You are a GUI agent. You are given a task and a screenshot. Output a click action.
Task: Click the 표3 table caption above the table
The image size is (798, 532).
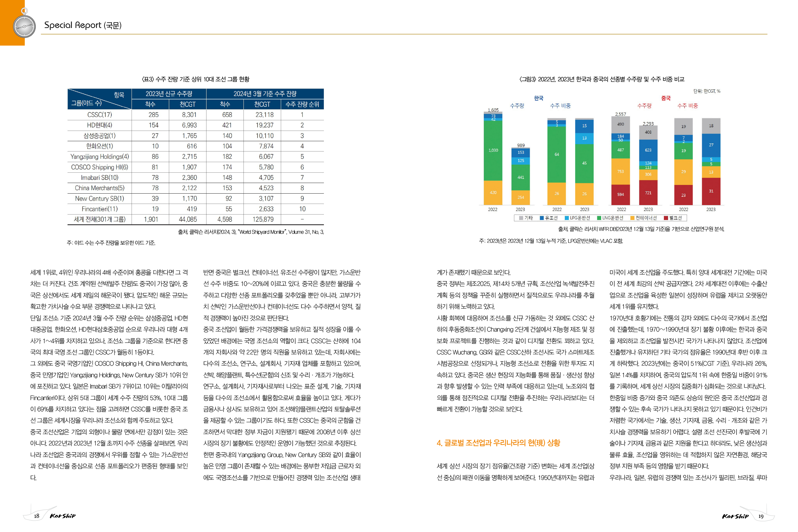[196, 79]
